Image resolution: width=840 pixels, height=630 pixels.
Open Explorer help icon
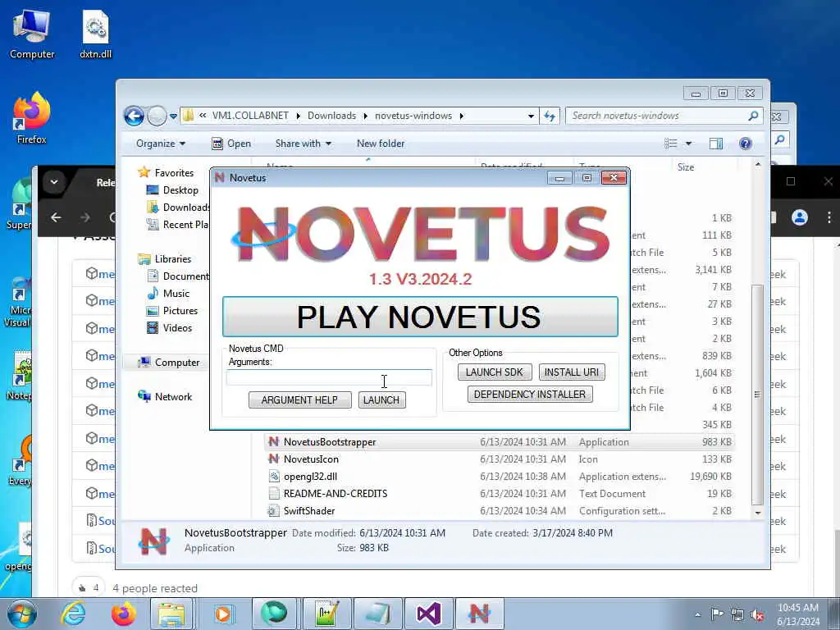(x=745, y=143)
